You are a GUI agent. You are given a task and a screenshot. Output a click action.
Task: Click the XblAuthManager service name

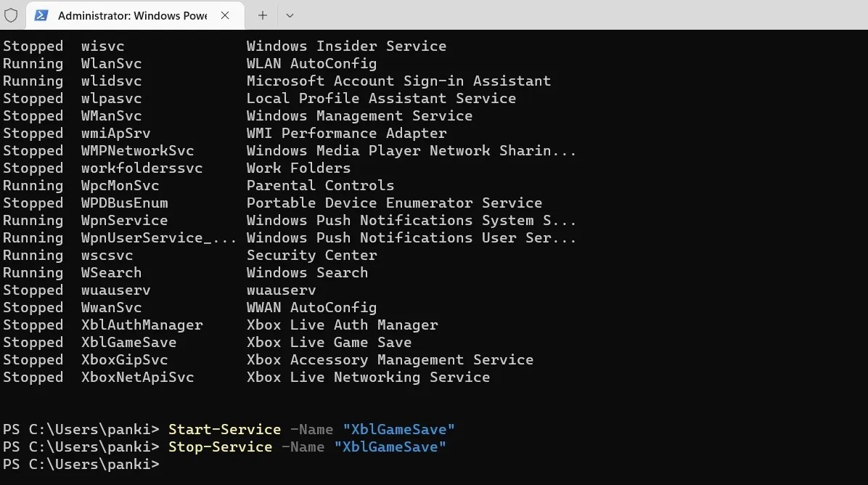click(142, 325)
